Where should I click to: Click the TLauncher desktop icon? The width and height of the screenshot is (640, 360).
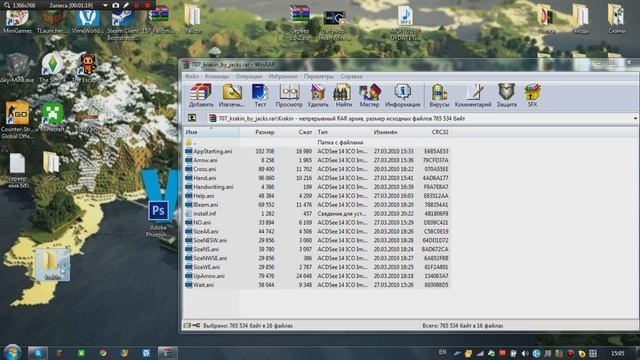point(52,22)
